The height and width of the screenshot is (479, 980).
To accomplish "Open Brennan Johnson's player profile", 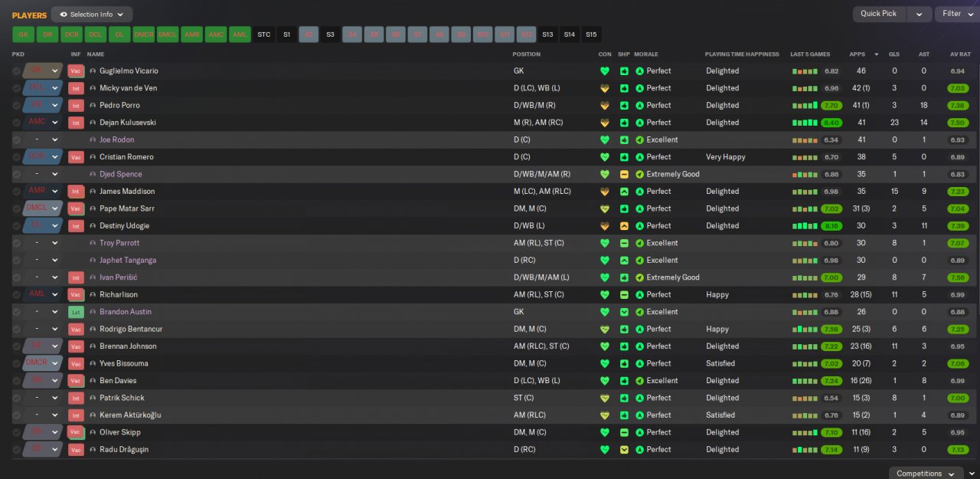I will (x=128, y=346).
